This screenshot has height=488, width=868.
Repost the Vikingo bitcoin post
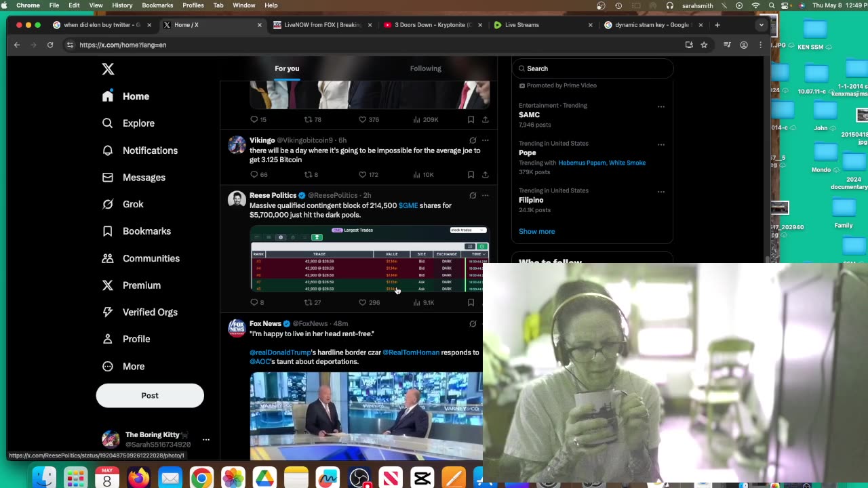[311, 175]
